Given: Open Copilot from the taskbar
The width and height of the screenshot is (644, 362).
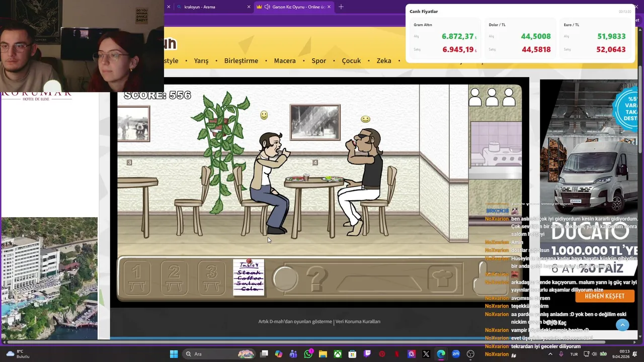Looking at the screenshot, I should point(279,354).
